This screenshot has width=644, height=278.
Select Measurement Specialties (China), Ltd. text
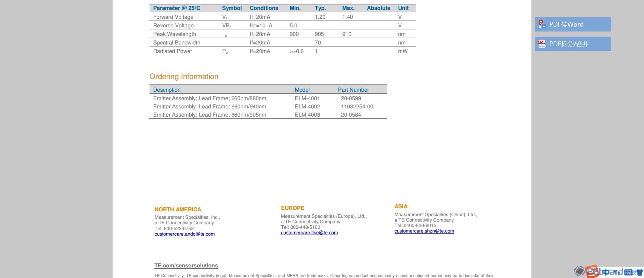coord(436,215)
